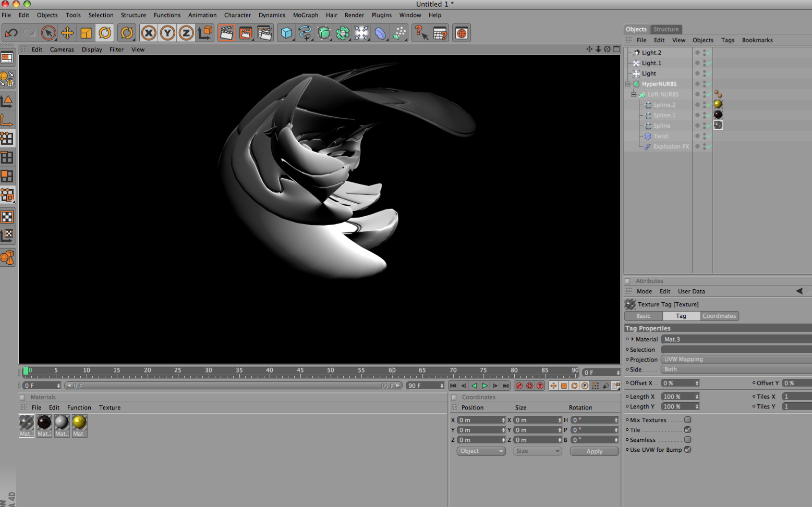812x507 pixels.
Task: Open render settings icon
Action: tap(265, 33)
